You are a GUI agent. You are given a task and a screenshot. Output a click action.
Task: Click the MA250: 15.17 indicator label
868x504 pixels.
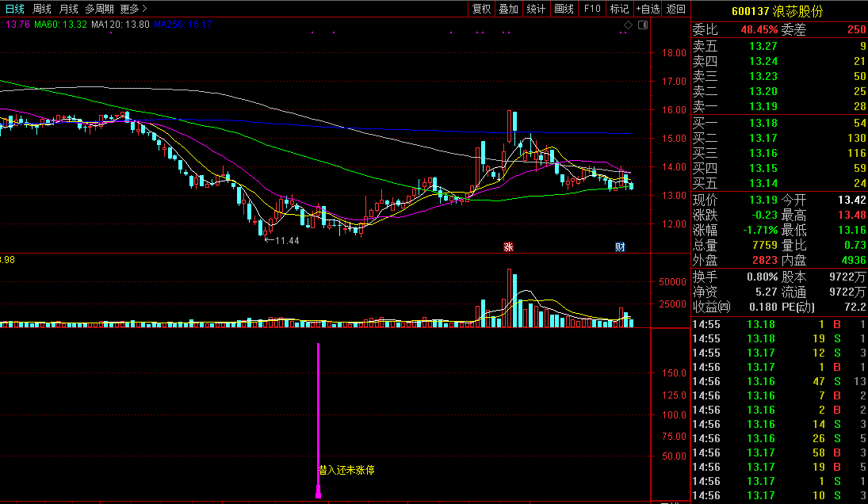click(x=182, y=25)
